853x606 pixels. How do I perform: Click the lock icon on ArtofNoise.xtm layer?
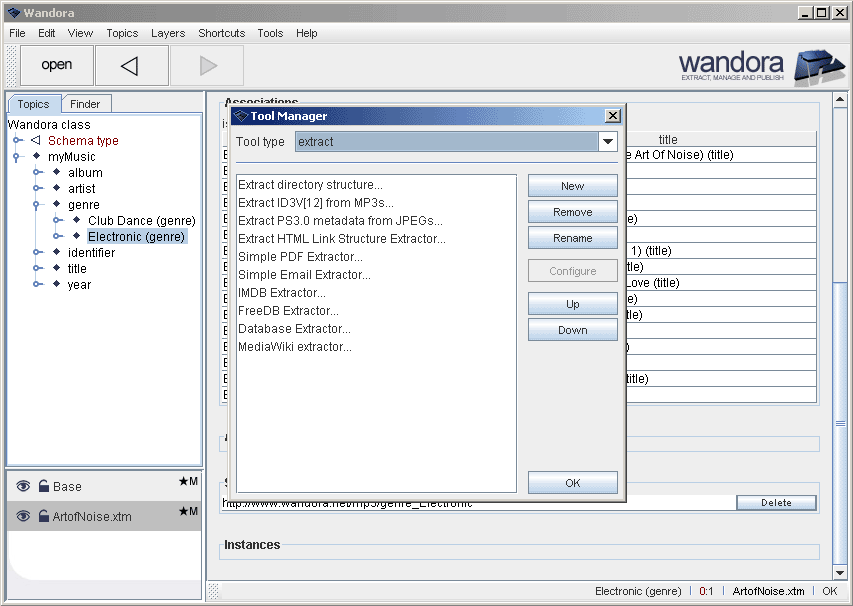(x=44, y=517)
